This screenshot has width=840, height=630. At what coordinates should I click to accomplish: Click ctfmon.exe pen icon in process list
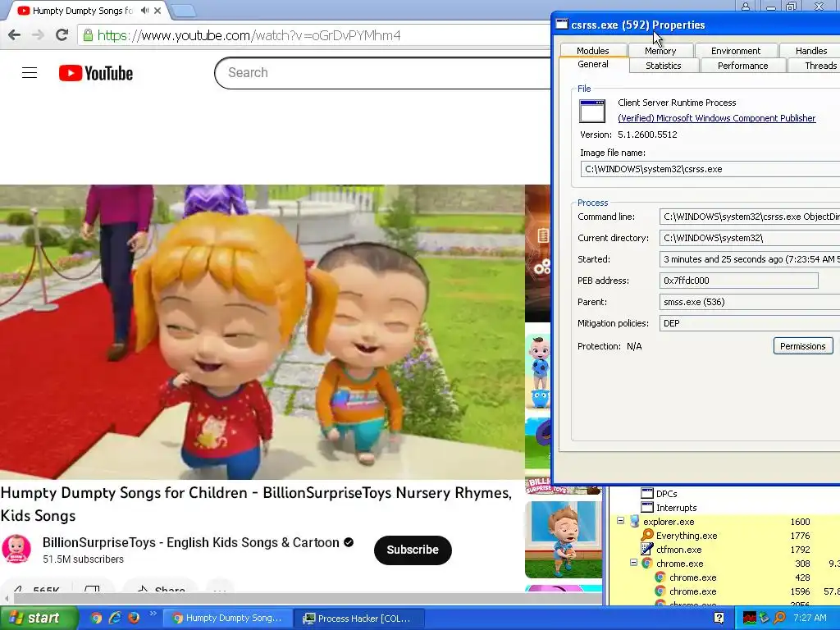point(647,549)
